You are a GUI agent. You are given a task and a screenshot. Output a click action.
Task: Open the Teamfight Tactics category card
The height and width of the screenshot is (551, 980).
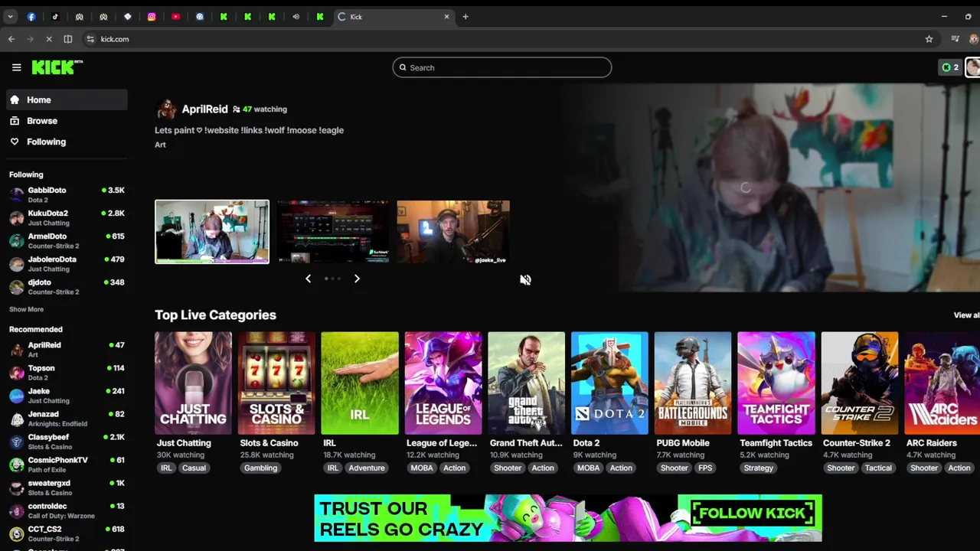776,383
